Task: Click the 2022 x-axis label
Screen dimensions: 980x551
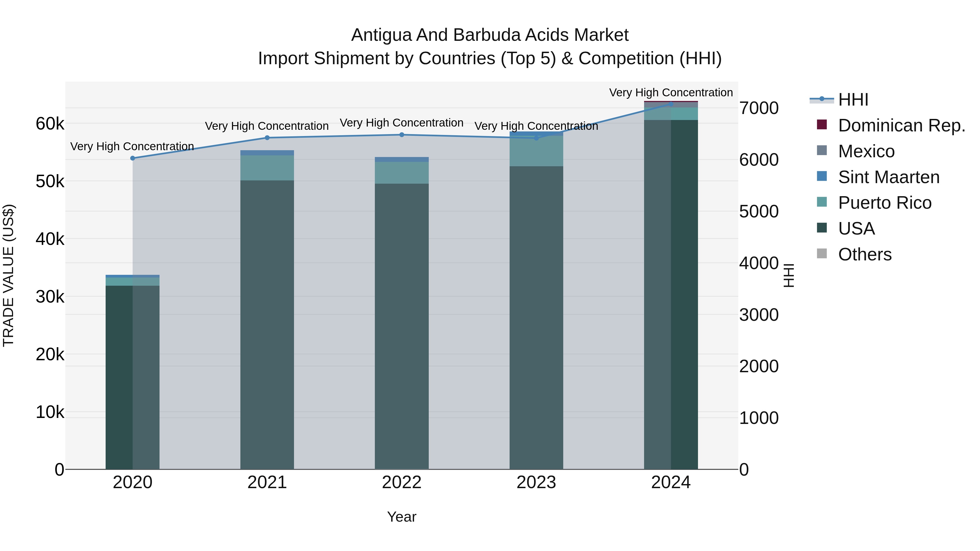Action: click(x=402, y=482)
